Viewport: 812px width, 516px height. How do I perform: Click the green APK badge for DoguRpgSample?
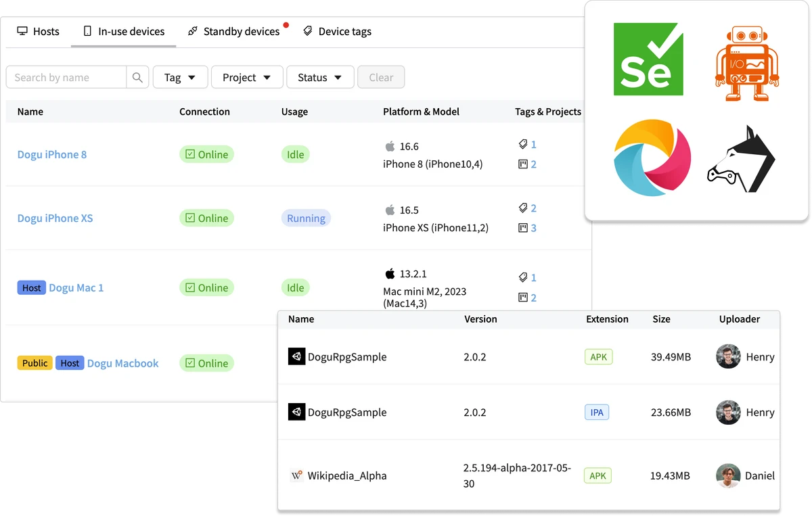point(598,356)
